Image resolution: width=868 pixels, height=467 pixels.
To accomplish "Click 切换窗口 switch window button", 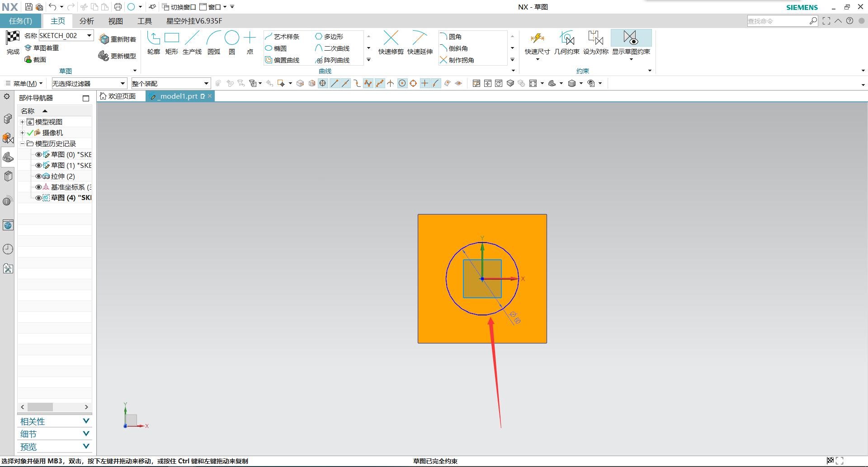I will (x=179, y=7).
